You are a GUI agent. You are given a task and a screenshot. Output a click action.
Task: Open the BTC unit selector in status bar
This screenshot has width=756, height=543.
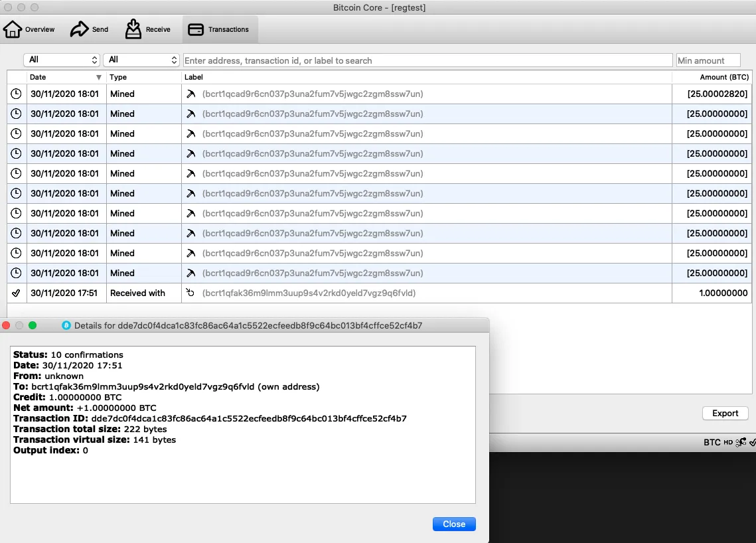pyautogui.click(x=712, y=442)
